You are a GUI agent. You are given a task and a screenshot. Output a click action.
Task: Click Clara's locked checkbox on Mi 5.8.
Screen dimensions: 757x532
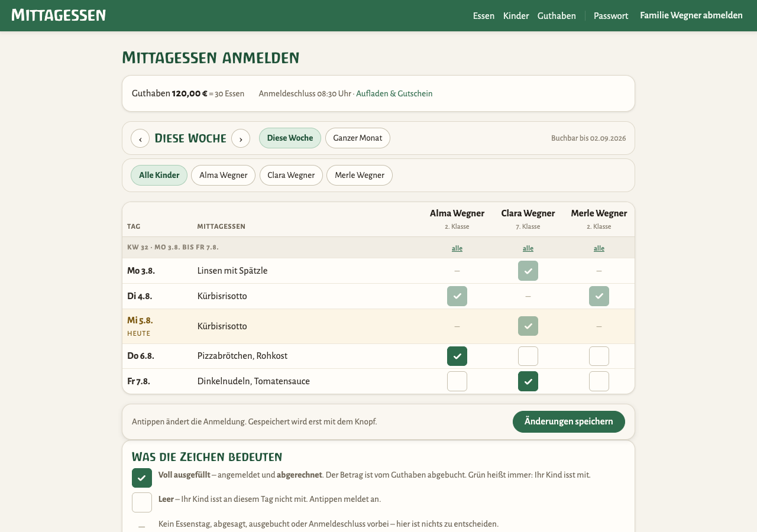(528, 326)
